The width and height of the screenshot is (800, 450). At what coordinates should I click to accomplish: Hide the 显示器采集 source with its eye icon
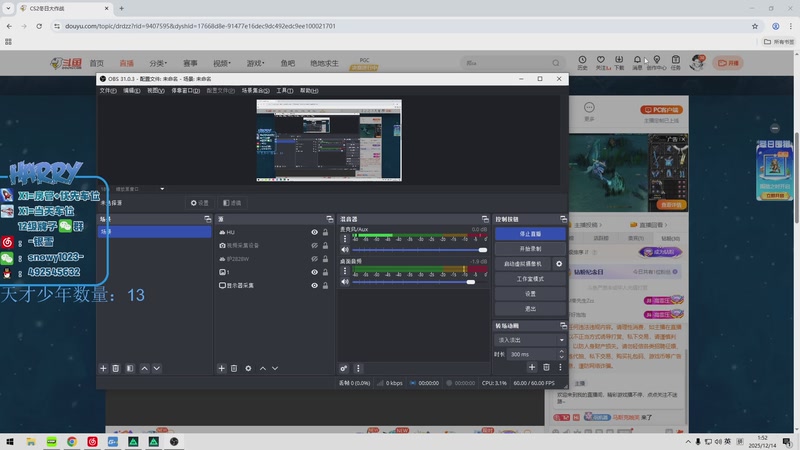point(314,285)
